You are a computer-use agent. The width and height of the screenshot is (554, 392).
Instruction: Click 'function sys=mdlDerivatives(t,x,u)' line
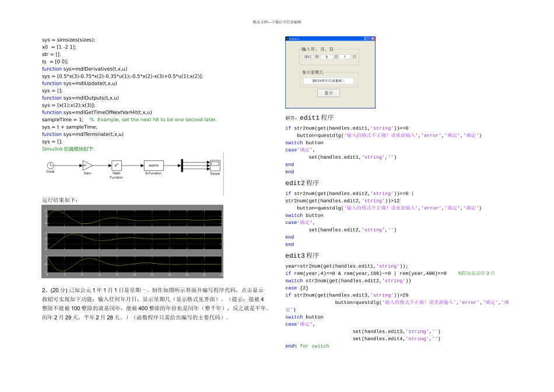click(x=85, y=69)
